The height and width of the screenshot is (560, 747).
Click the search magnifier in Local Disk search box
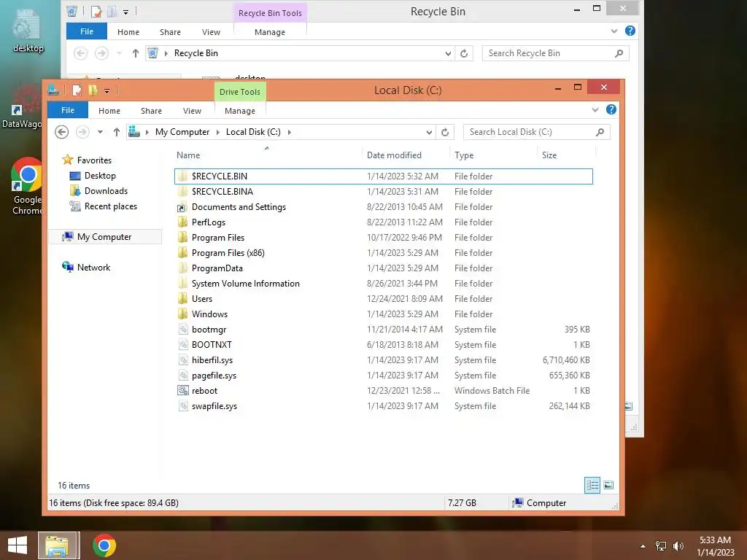(600, 132)
